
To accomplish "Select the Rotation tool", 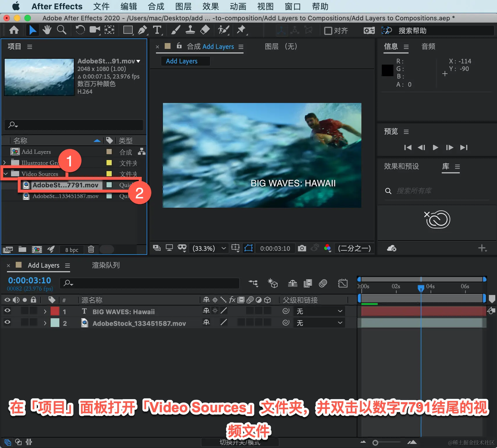I will pyautogui.click(x=80, y=30).
